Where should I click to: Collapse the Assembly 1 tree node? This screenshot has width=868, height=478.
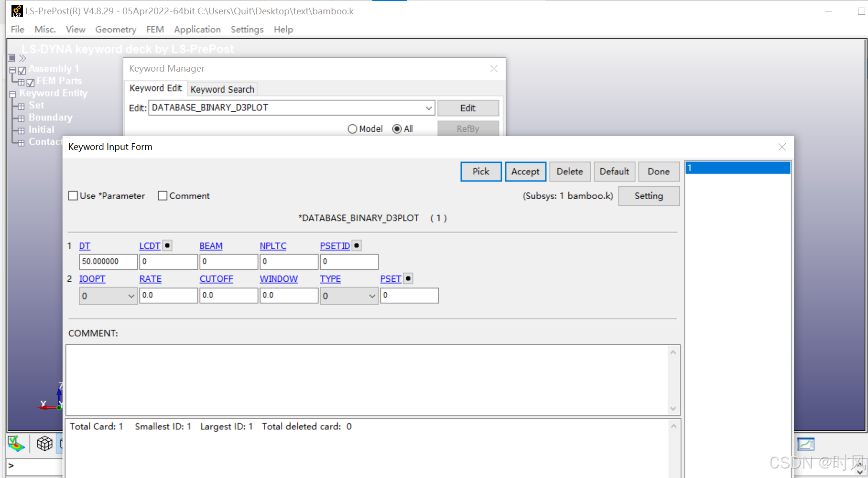12,70
